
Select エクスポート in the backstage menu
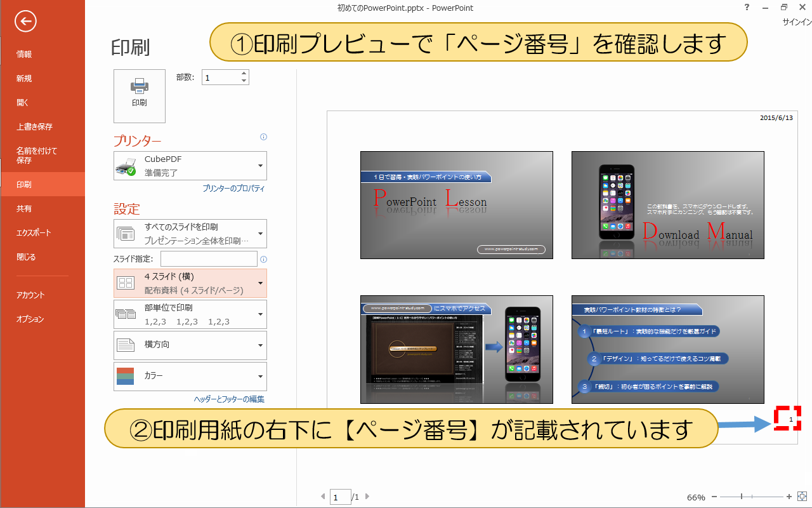coord(43,232)
